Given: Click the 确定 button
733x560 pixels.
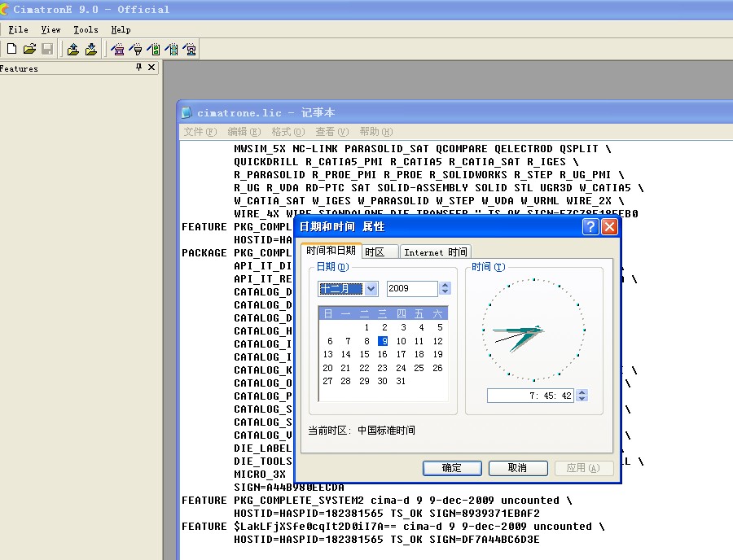Looking at the screenshot, I should click(x=452, y=468).
